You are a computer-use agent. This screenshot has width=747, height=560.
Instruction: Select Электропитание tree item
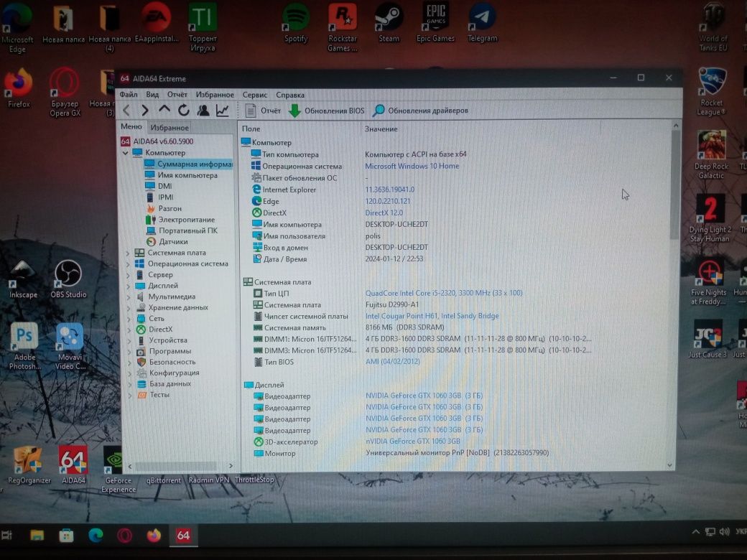[180, 220]
